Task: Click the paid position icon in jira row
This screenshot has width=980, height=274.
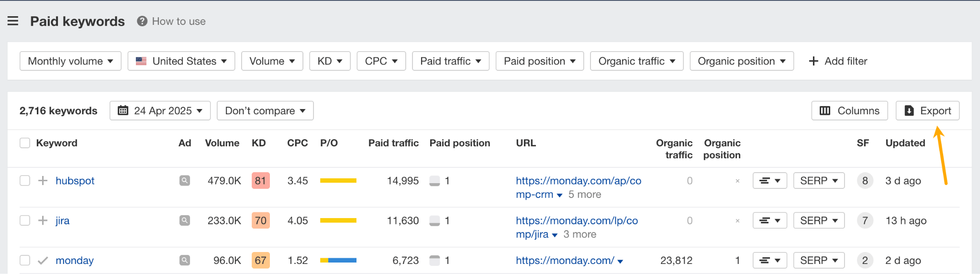Action: point(434,220)
